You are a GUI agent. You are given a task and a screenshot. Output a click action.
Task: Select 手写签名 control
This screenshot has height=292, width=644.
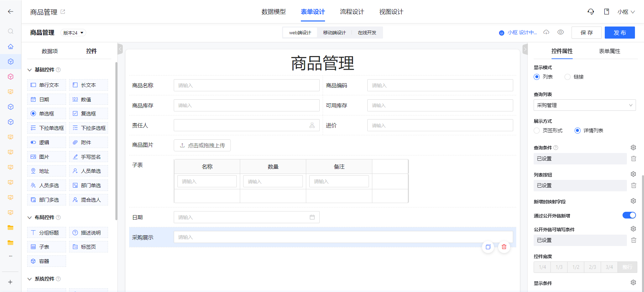(89, 157)
